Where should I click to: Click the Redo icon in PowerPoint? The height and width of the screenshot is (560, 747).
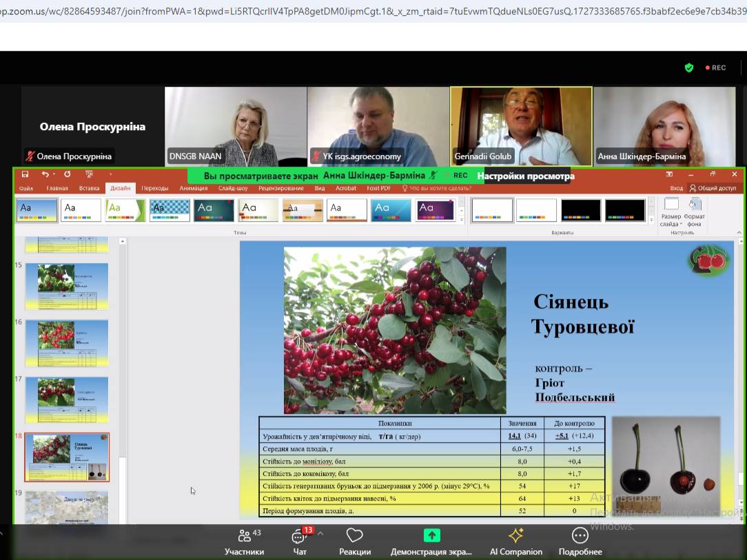(67, 174)
